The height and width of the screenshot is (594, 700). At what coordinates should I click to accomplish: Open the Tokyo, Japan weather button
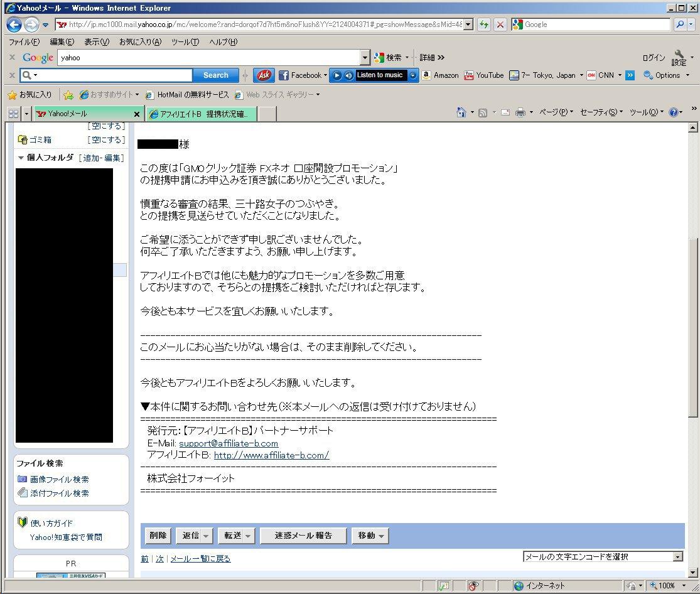click(546, 75)
